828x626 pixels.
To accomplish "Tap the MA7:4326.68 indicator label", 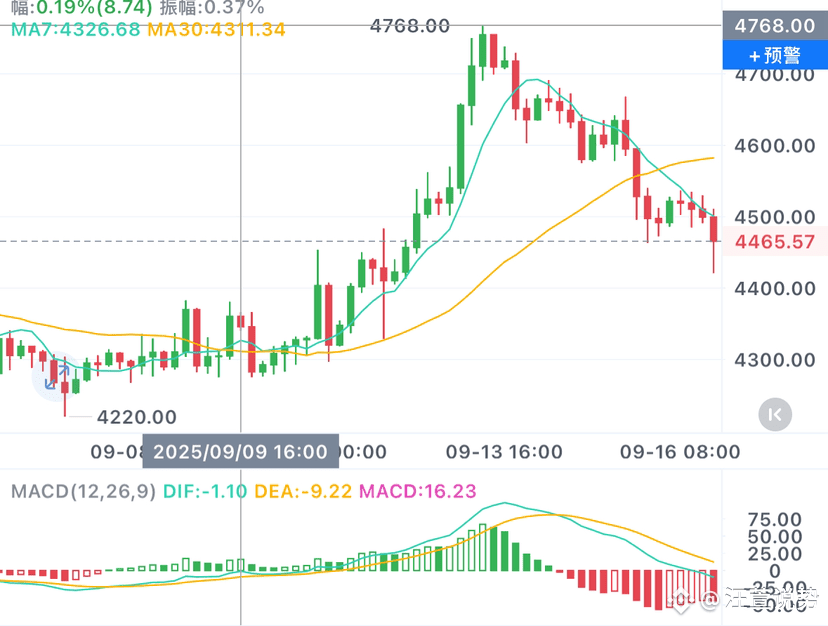I will pos(76,29).
